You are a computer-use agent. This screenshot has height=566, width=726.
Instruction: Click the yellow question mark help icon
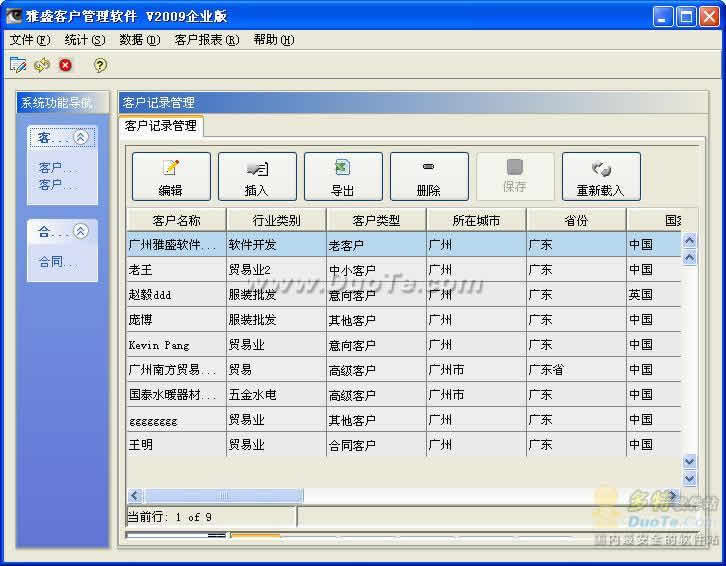pos(100,65)
